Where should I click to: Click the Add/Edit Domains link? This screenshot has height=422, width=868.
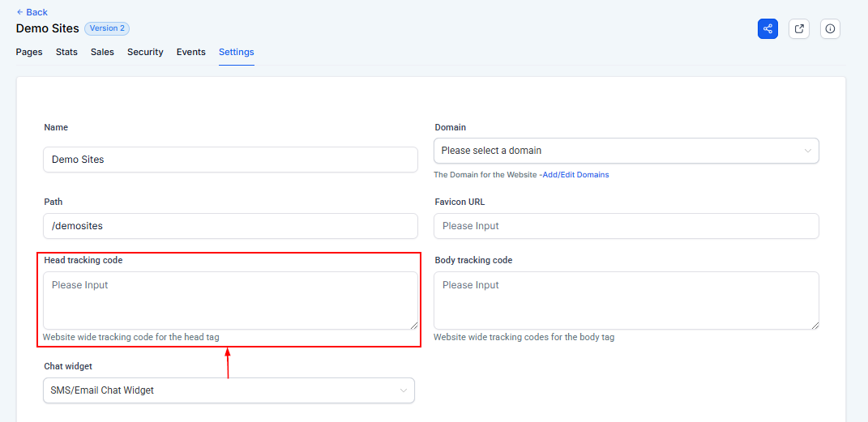pos(575,175)
